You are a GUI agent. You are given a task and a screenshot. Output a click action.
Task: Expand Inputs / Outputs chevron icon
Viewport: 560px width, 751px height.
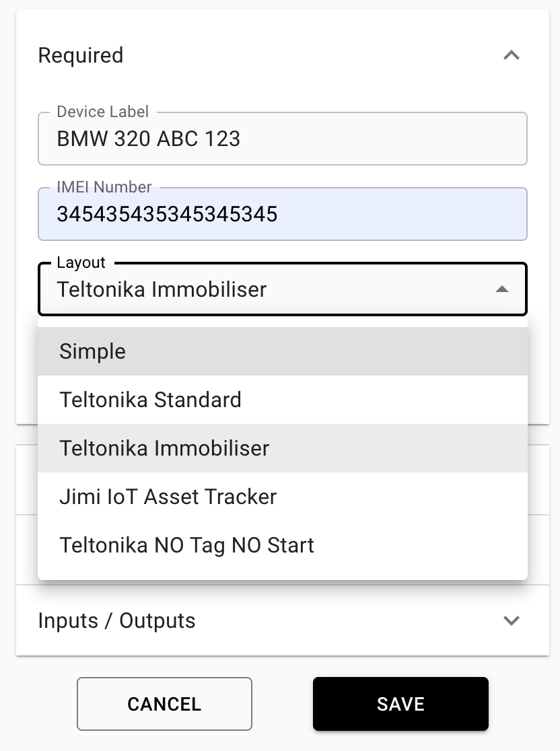512,620
